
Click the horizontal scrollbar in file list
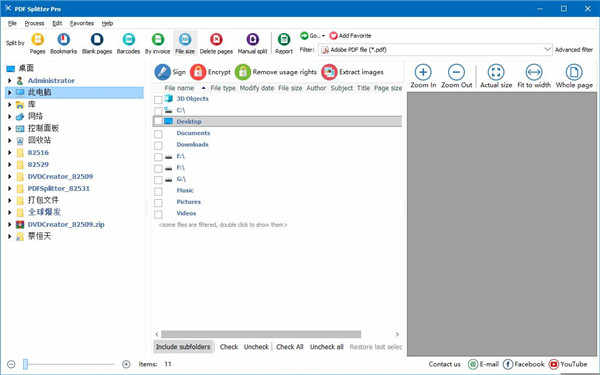(261, 334)
